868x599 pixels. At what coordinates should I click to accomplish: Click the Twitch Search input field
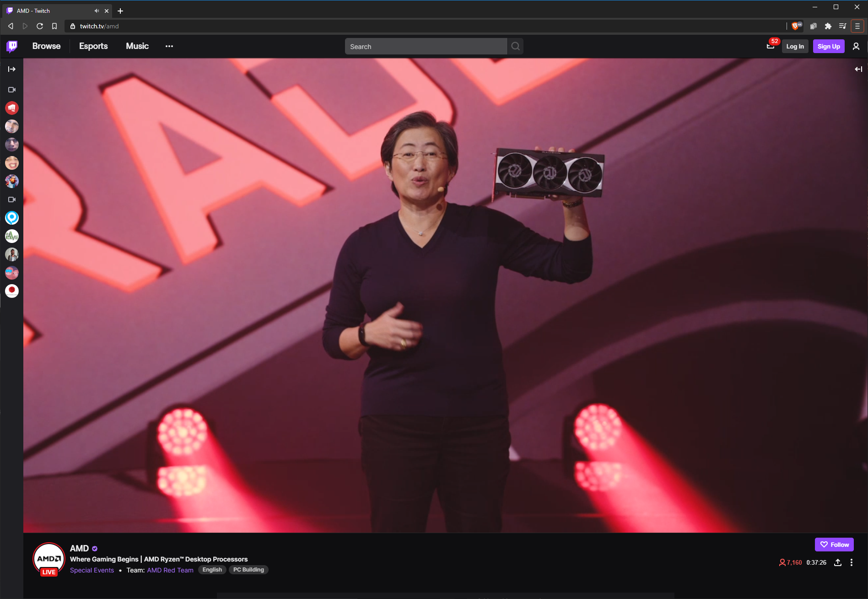[x=426, y=46]
